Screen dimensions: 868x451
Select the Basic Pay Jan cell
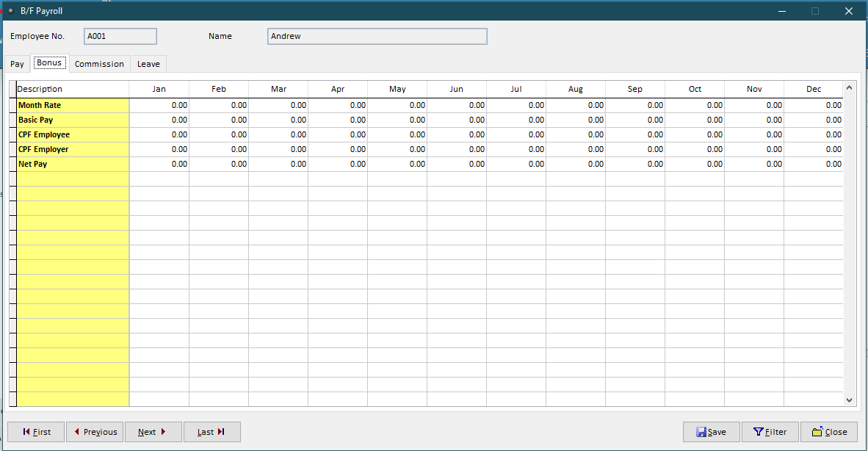[159, 120]
